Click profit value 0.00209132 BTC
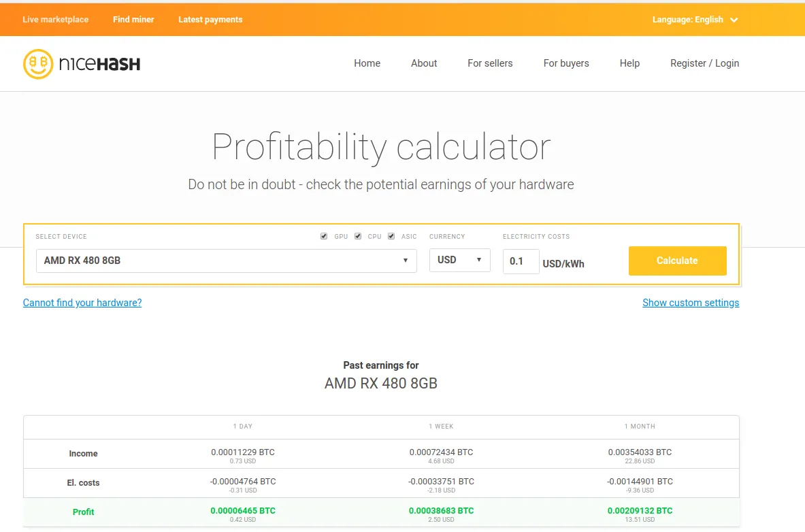The width and height of the screenshot is (805, 532). tap(640, 511)
